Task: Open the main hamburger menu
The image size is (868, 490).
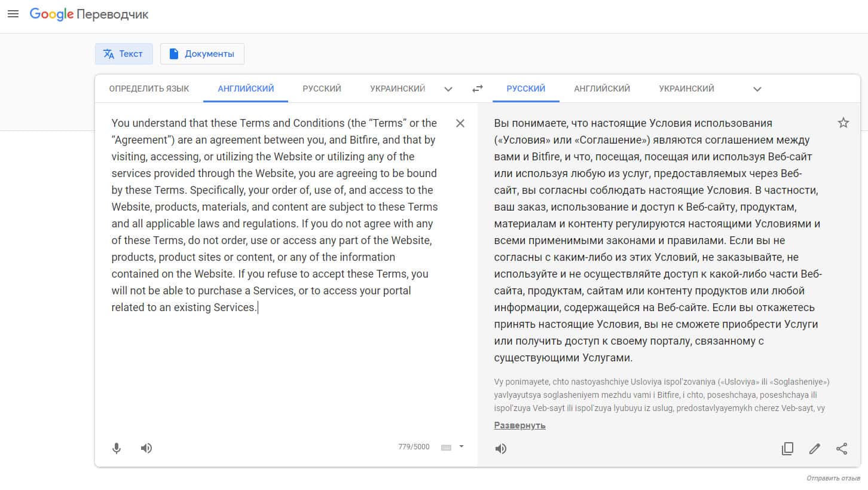Action: 13,14
